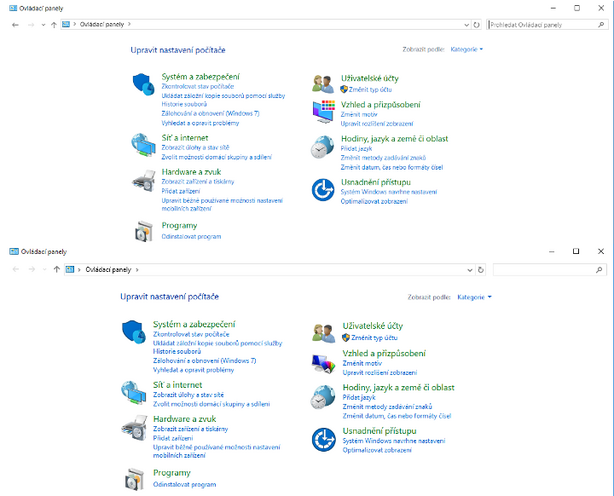Open Programy disc icon in top window

[143, 231]
